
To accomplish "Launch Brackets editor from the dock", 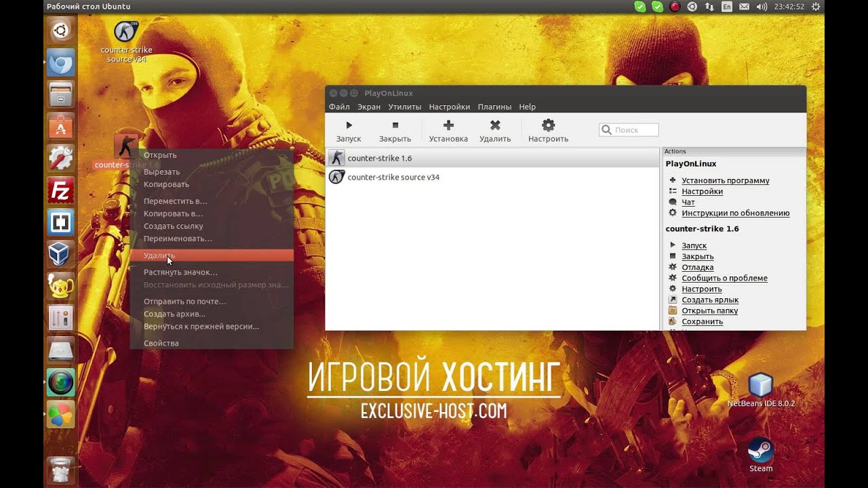I will coord(61,222).
